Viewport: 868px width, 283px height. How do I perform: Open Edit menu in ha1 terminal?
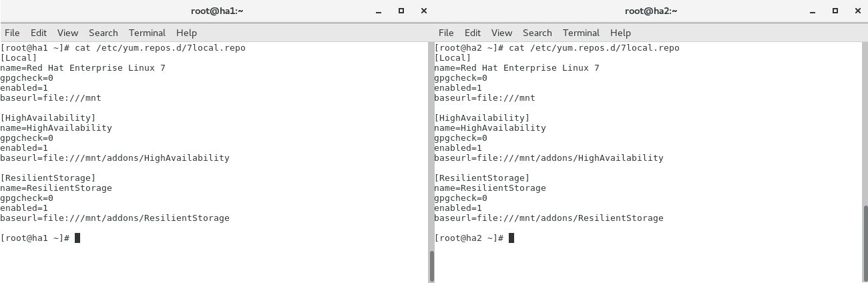click(39, 33)
